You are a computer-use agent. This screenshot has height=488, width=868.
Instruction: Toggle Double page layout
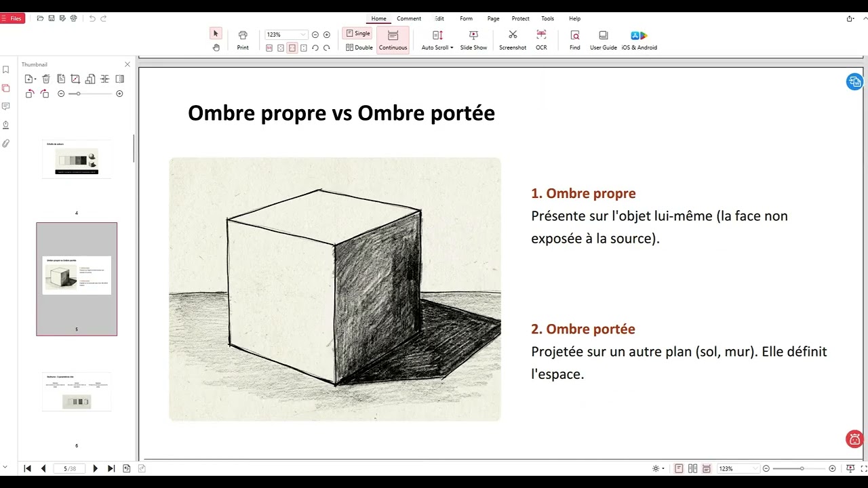359,47
